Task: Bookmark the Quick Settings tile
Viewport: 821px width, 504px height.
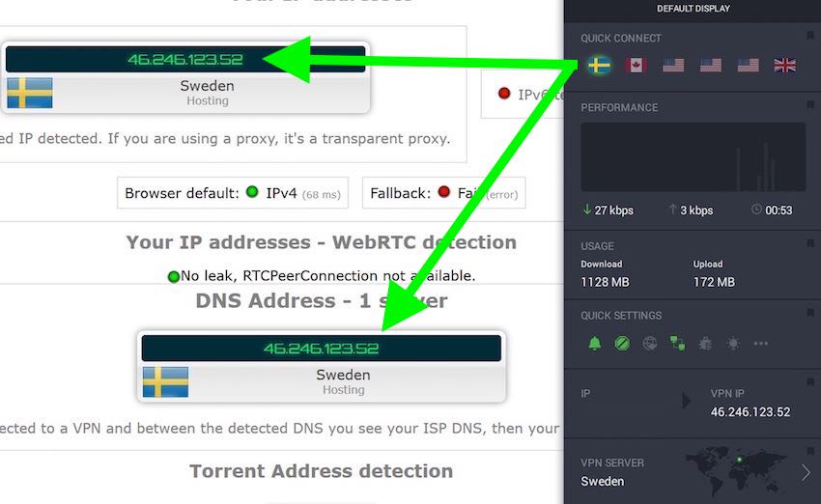Action: [810, 313]
